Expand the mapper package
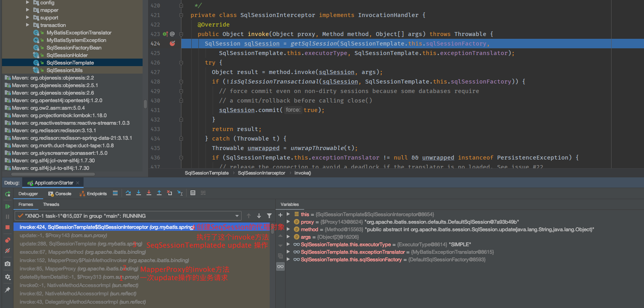 coord(28,10)
